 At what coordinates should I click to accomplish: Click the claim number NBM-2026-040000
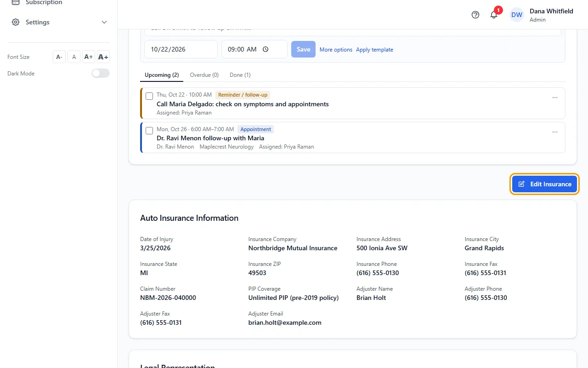pos(168,298)
